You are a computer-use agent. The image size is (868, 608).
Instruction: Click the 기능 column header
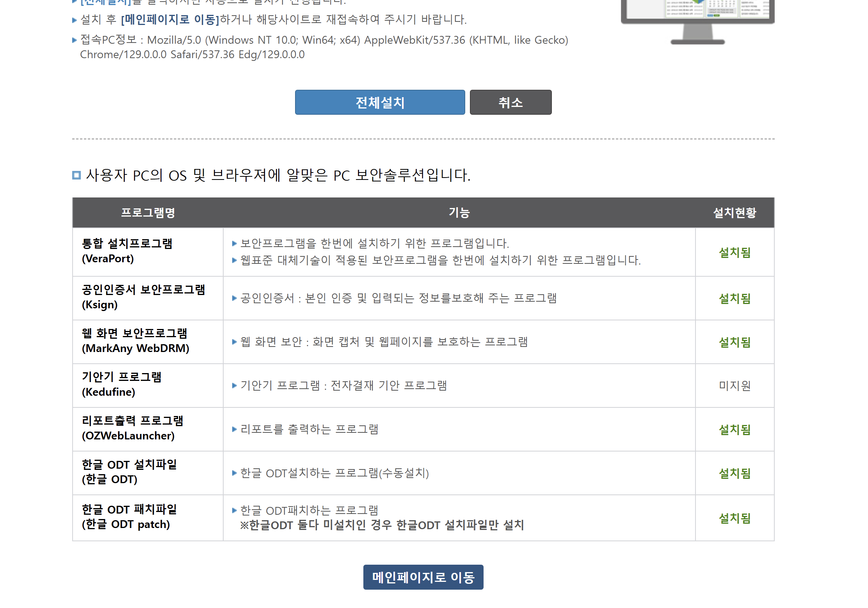pyautogui.click(x=459, y=213)
